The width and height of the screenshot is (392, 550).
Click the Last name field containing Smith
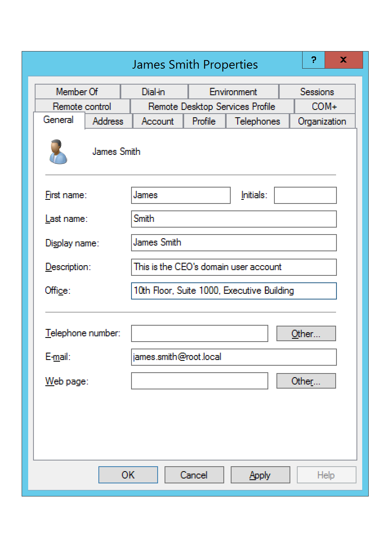(x=234, y=219)
